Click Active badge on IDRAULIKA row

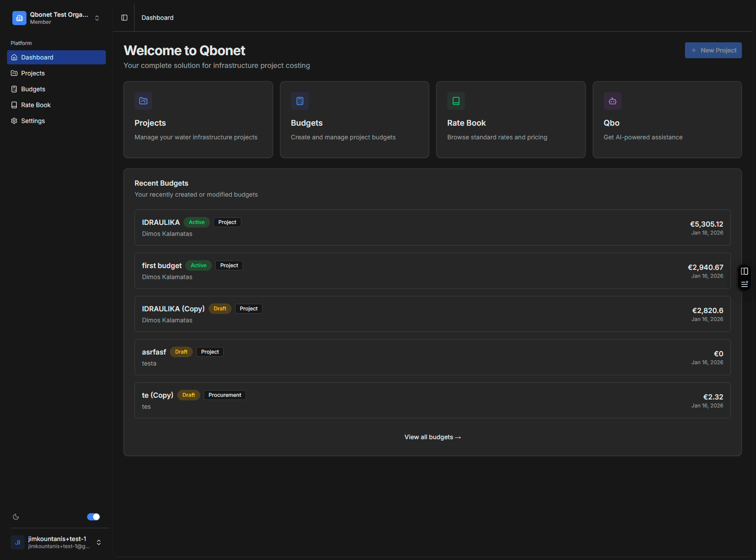[197, 222]
